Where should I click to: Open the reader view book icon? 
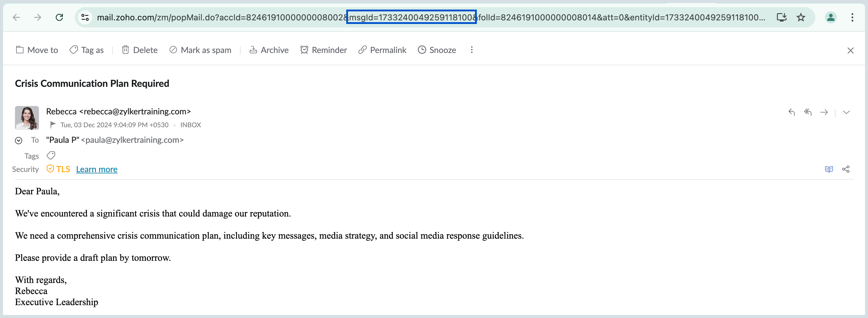click(828, 169)
